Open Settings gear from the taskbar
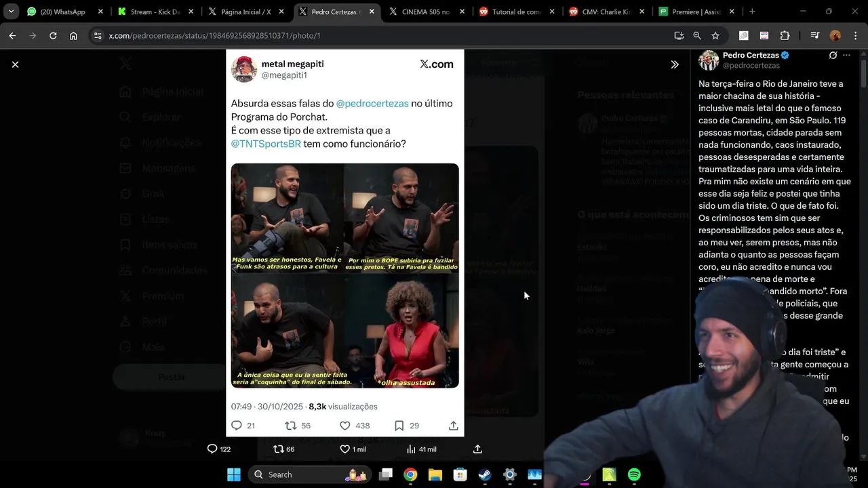Viewport: 868px width, 488px height. click(x=509, y=474)
